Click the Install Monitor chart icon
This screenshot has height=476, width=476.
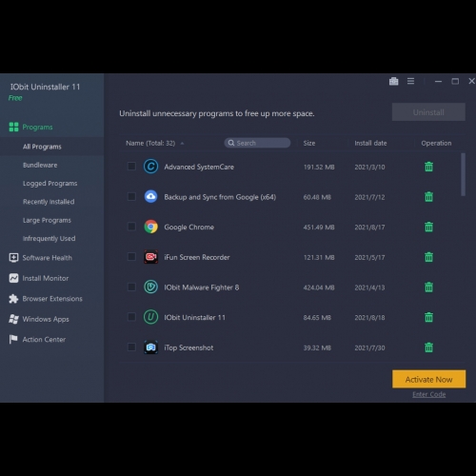13,278
